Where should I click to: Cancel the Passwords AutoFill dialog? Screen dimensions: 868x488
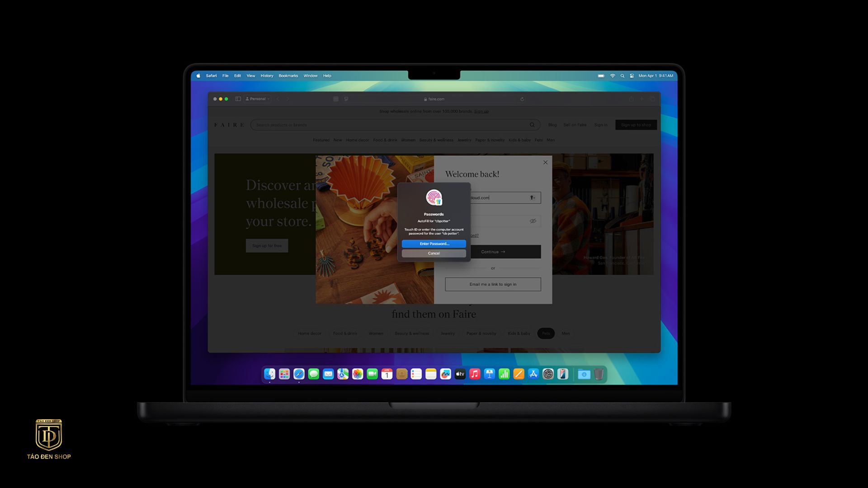pyautogui.click(x=434, y=253)
